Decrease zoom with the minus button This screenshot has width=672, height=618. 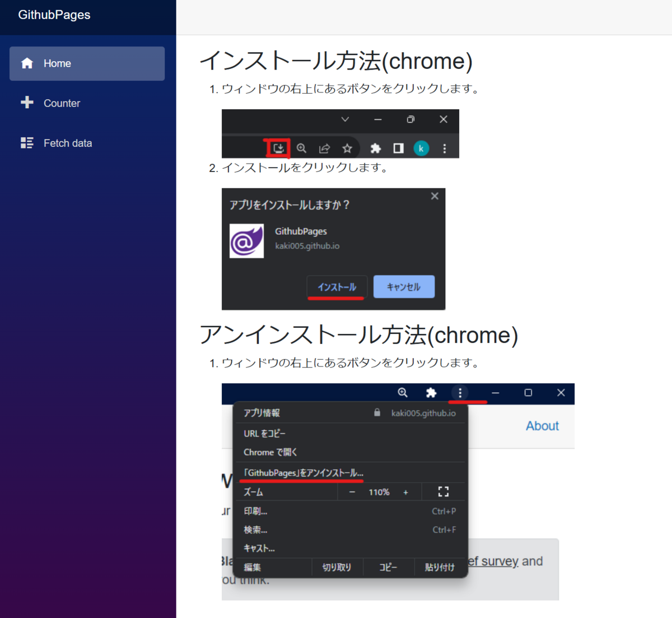pos(352,492)
